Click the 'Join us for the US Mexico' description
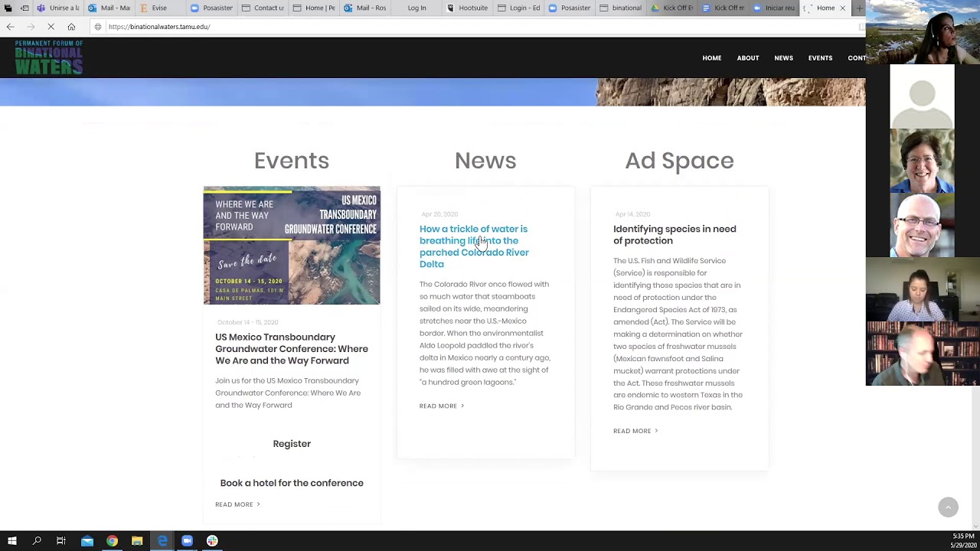The height and width of the screenshot is (551, 980). [x=288, y=393]
